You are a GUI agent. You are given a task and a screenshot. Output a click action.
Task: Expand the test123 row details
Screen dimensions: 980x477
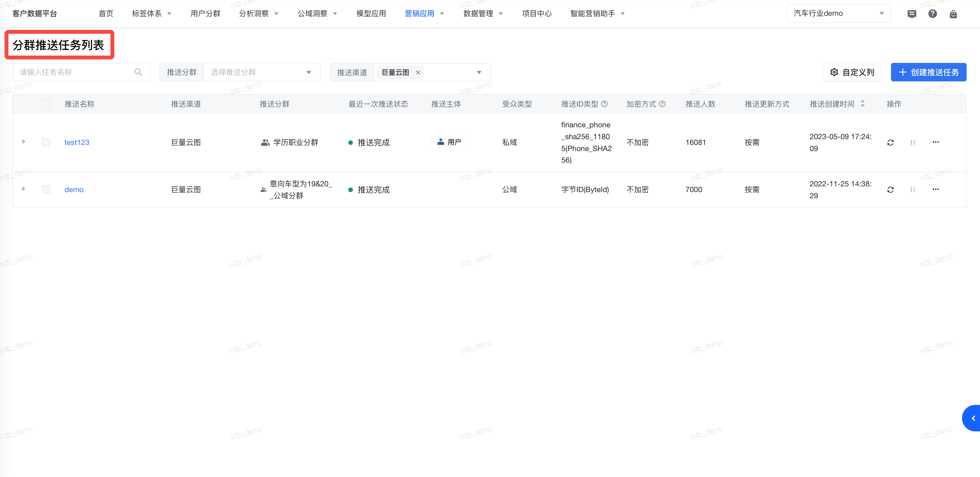[x=23, y=142]
